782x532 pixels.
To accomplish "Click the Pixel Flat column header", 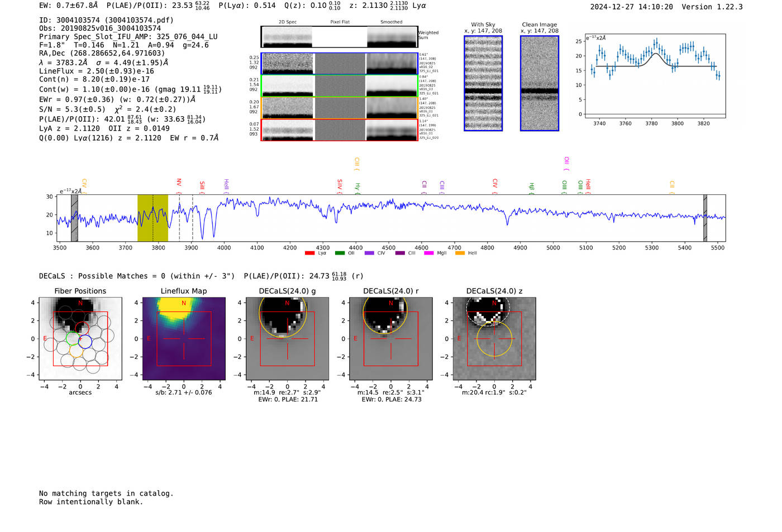I will pos(340,22).
